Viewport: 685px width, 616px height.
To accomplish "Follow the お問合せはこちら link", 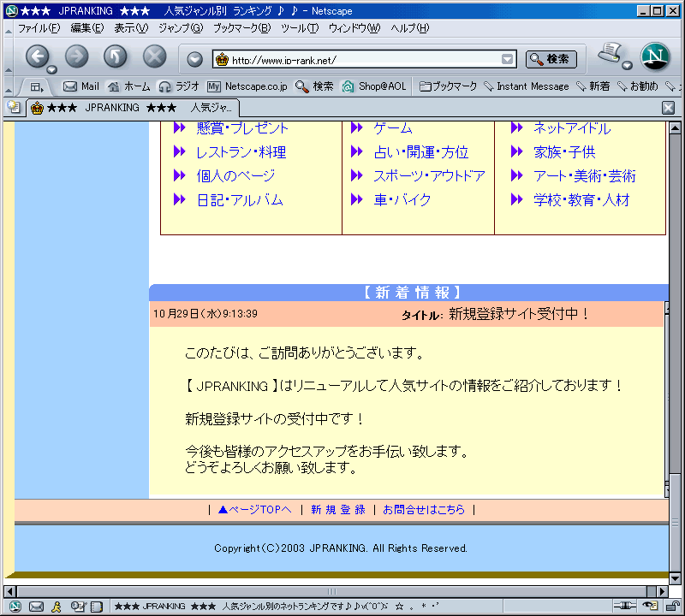I will pyautogui.click(x=424, y=509).
